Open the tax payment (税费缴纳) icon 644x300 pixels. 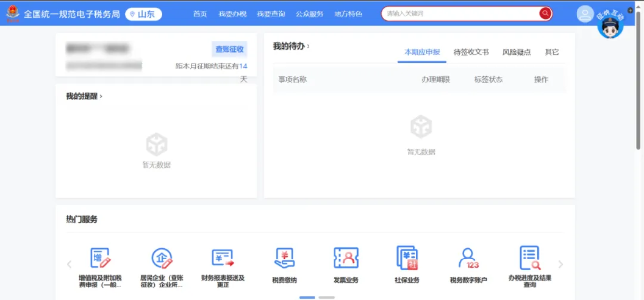point(284,258)
